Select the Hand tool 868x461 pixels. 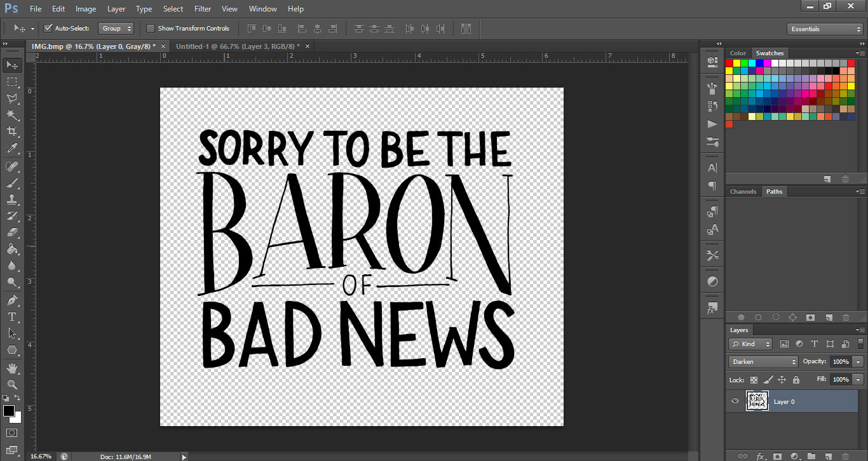click(x=12, y=368)
